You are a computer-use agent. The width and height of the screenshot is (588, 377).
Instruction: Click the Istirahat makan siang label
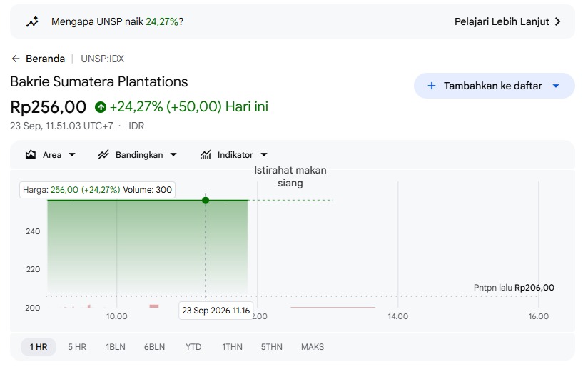click(290, 176)
